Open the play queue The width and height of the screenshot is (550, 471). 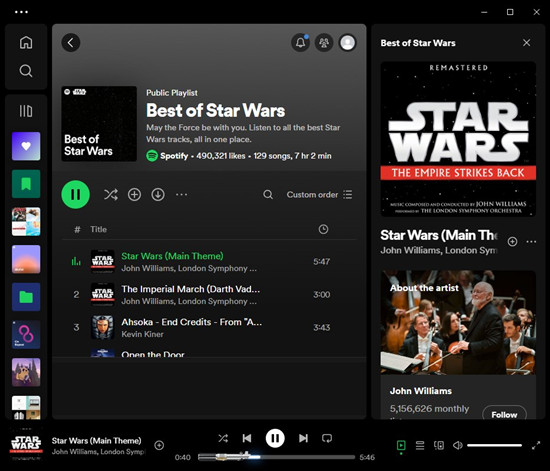[420, 445]
